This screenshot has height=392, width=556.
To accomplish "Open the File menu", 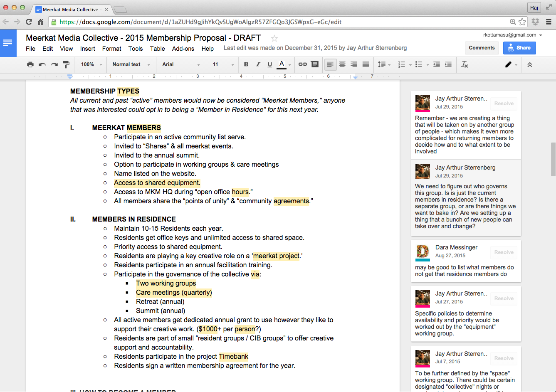I will pos(30,49).
